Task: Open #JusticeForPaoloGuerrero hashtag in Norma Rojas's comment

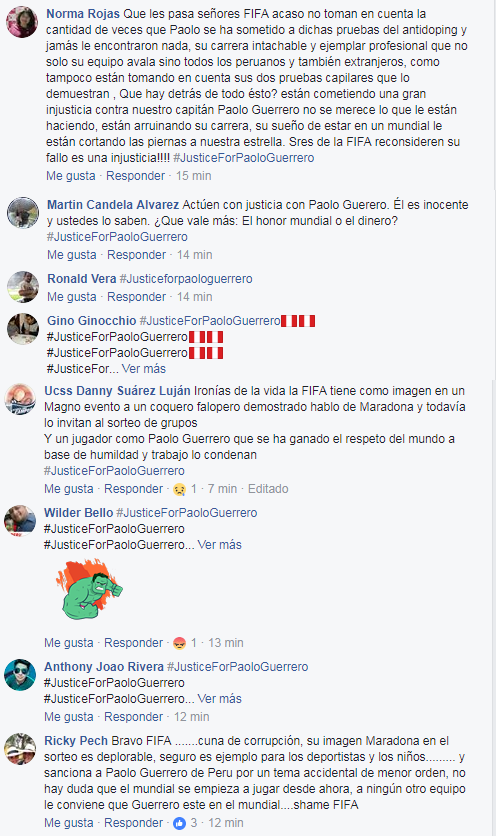Action: [x=244, y=158]
